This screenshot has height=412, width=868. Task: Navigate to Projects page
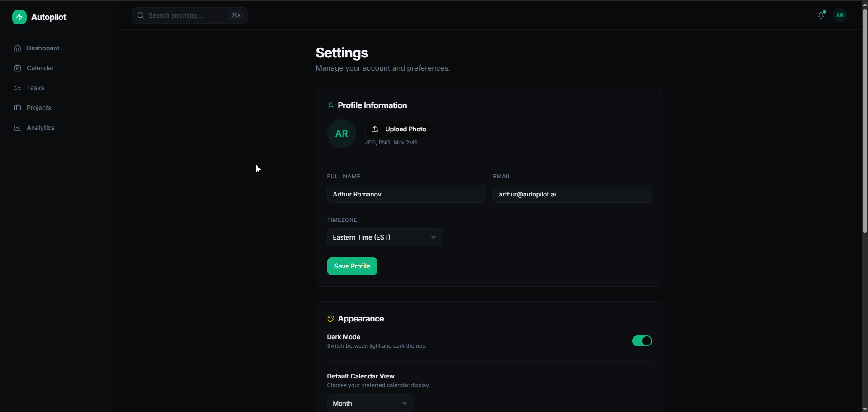point(38,108)
